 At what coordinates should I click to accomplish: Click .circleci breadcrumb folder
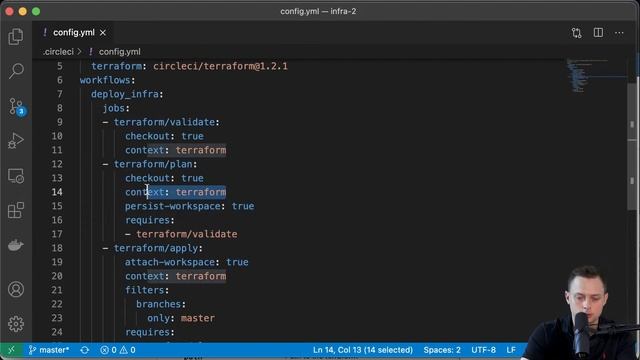point(58,52)
